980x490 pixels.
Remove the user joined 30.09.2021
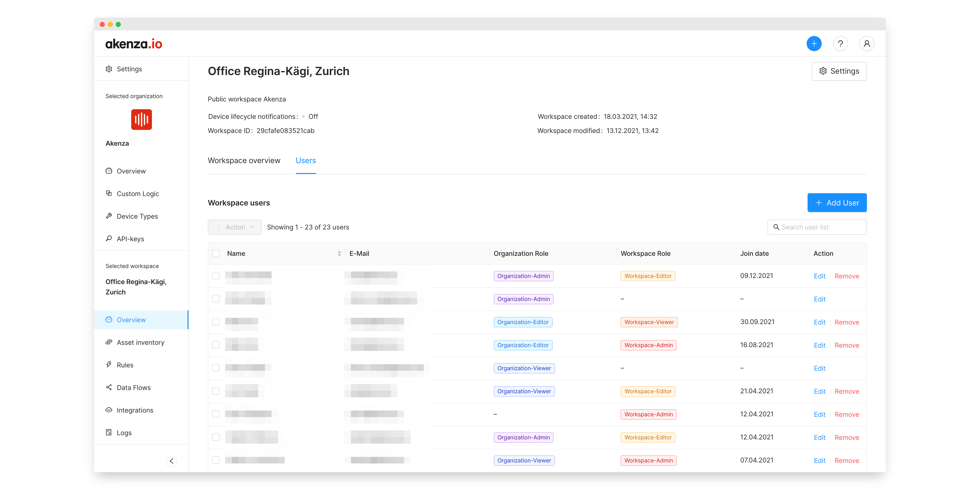pos(847,322)
